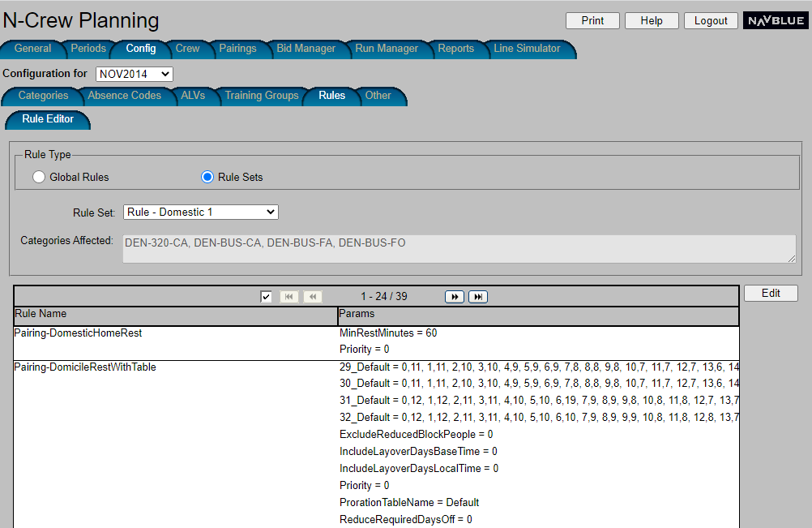Click ReduceRequiredDaysOff = 0 parameter
The image size is (812, 528).
coord(406,520)
